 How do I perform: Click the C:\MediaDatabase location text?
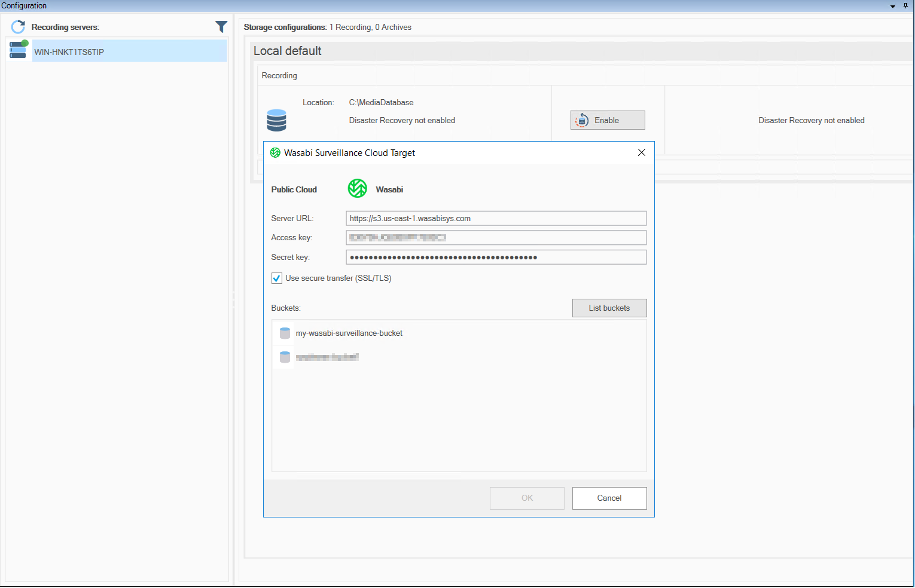coord(382,102)
